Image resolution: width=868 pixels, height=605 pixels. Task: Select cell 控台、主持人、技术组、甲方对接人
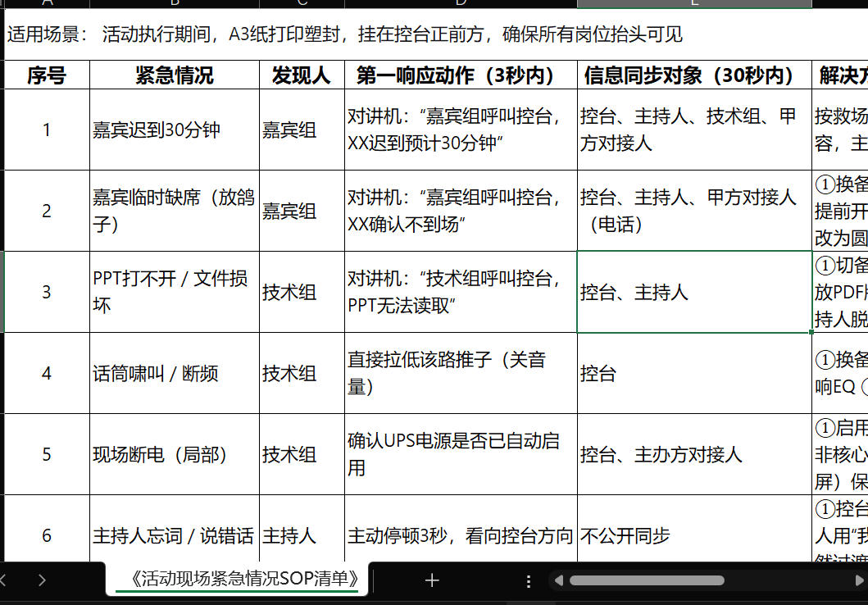[694, 130]
